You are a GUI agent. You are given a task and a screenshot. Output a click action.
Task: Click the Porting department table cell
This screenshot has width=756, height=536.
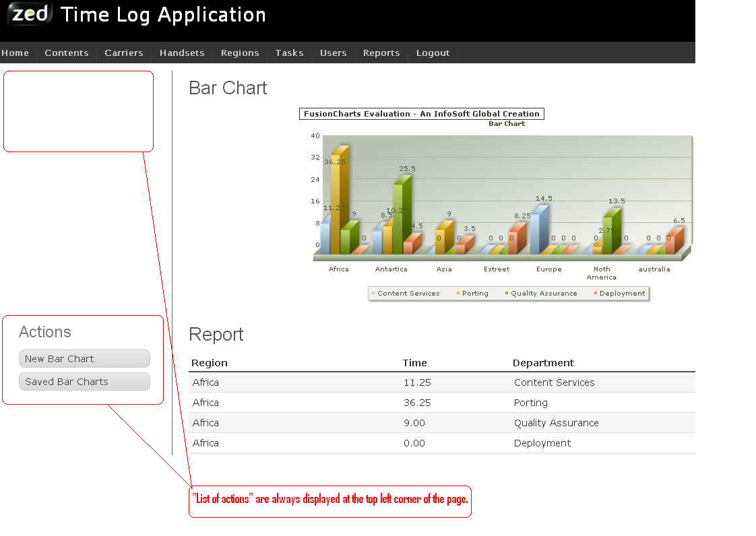(x=530, y=403)
